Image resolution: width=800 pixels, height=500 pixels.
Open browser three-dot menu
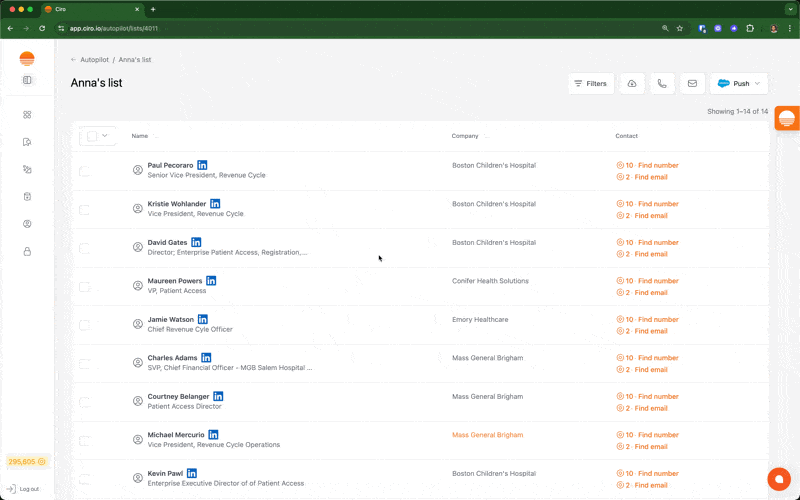(790, 29)
